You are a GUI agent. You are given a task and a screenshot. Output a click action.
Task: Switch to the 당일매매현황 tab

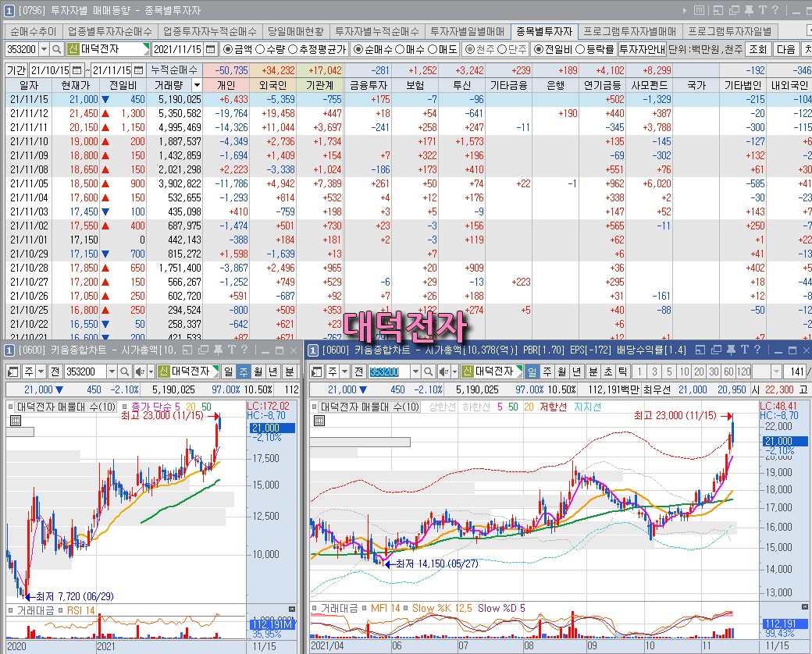pos(296,31)
